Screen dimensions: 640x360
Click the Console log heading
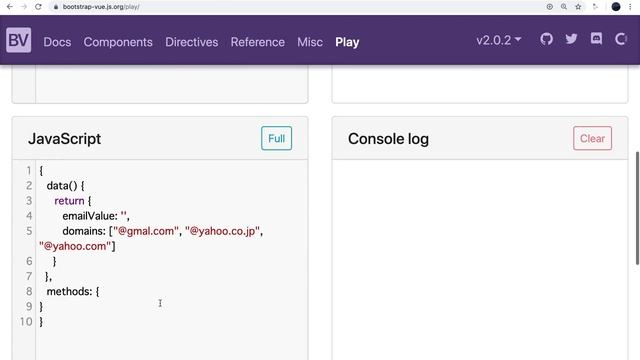click(x=388, y=139)
